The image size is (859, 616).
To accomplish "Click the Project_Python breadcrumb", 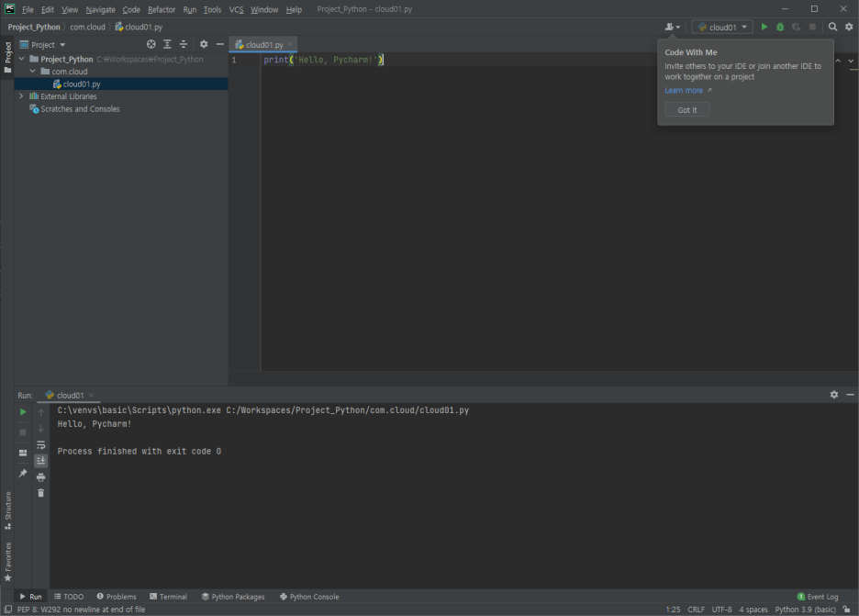I will 34,27.
